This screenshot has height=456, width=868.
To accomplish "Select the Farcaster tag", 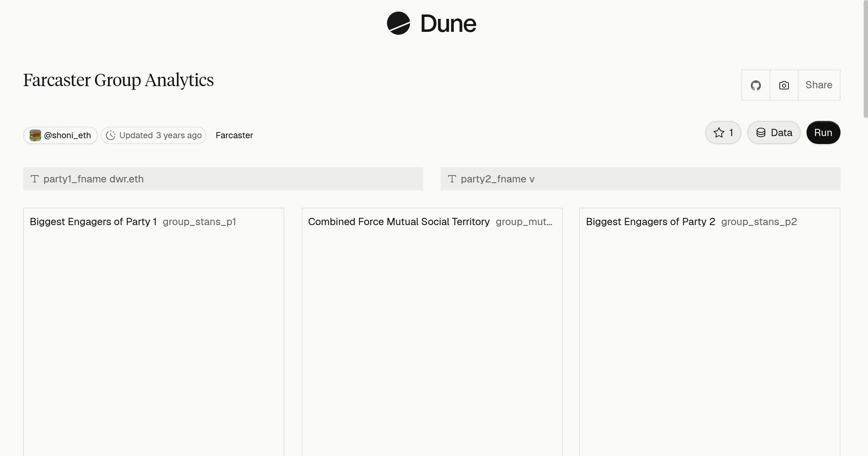I will click(234, 135).
